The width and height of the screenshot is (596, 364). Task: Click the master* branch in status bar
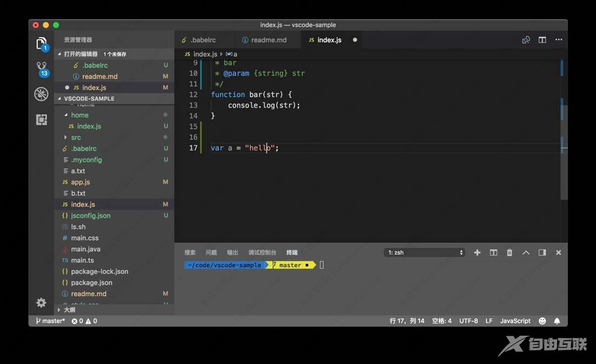point(50,321)
